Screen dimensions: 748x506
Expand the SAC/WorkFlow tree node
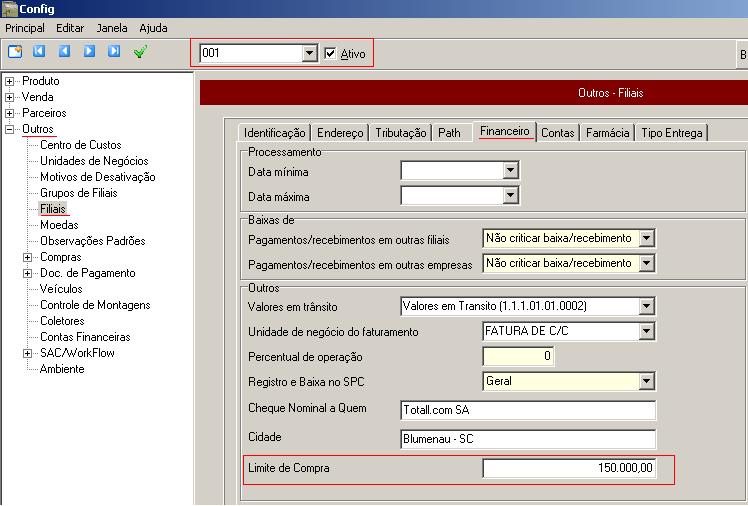[28, 353]
